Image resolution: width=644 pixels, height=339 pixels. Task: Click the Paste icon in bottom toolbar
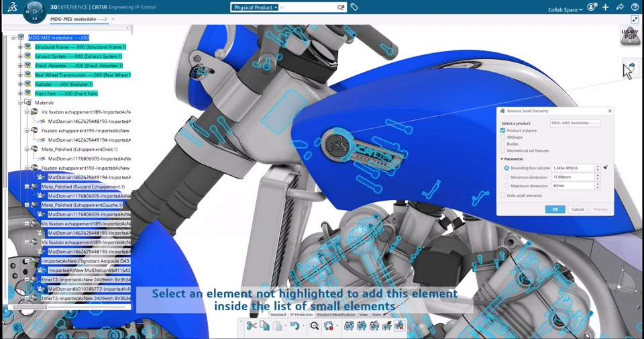pyautogui.click(x=278, y=326)
